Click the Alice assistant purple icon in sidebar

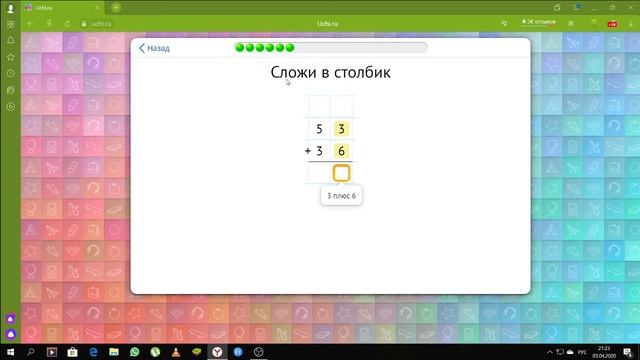pos(11,319)
